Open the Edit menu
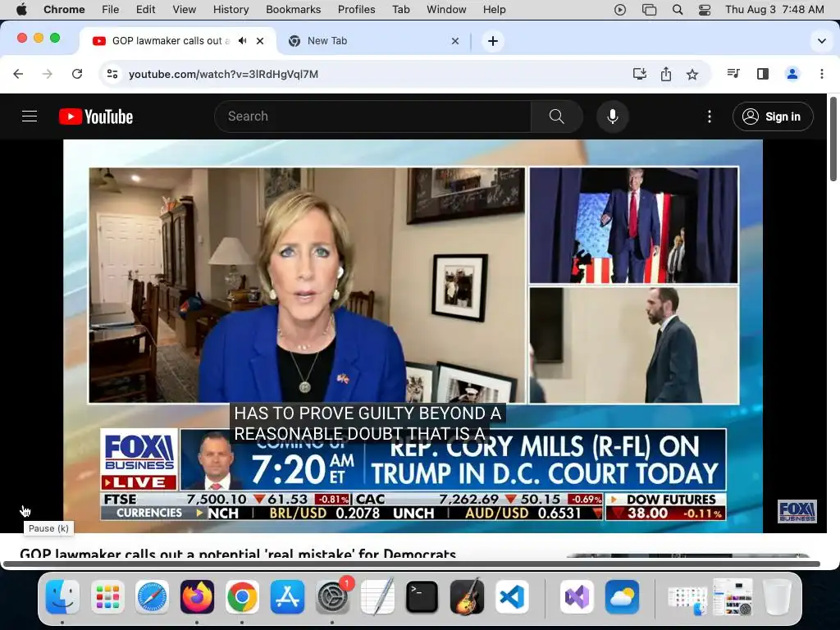The image size is (840, 630). pos(145,10)
